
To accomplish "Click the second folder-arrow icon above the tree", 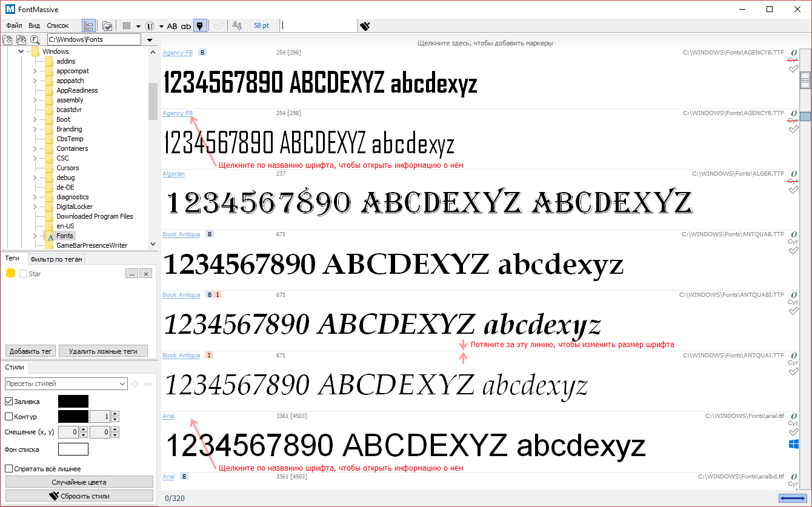I will [21, 39].
